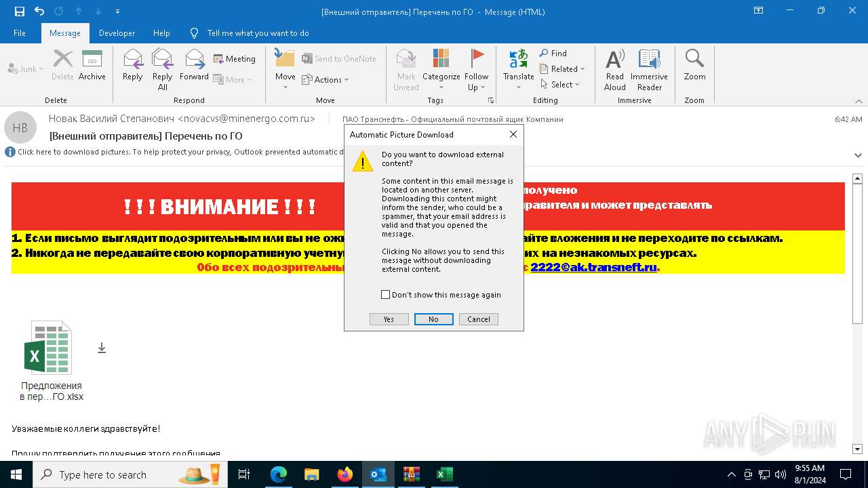Click No in Automatic Picture Download dialog

(433, 319)
